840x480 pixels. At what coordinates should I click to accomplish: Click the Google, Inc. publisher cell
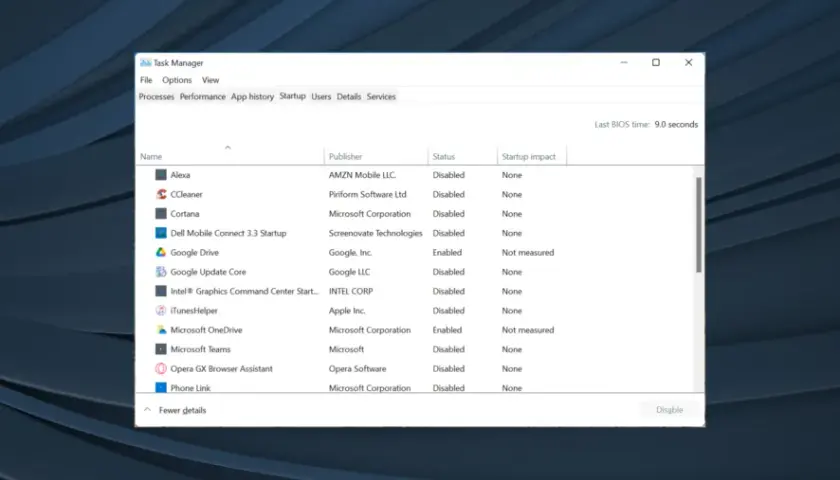tap(350, 252)
